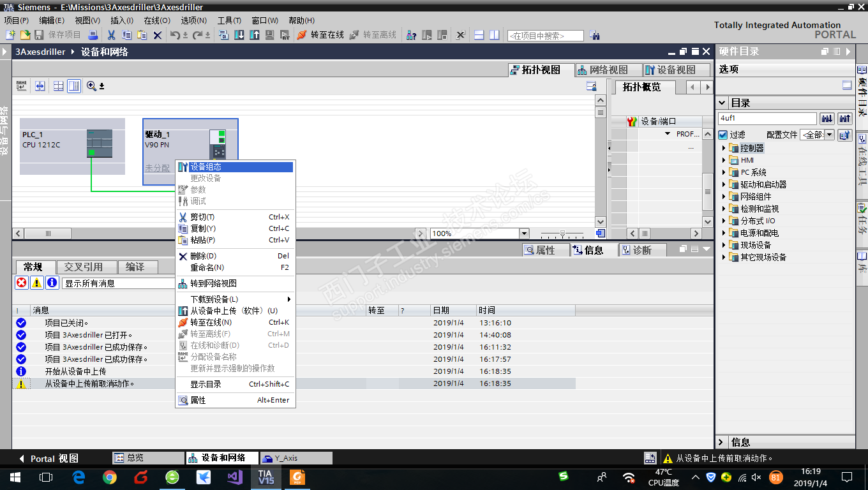Image resolution: width=868 pixels, height=490 pixels.
Task: Toggle the error messages filter button
Action: [x=22, y=283]
